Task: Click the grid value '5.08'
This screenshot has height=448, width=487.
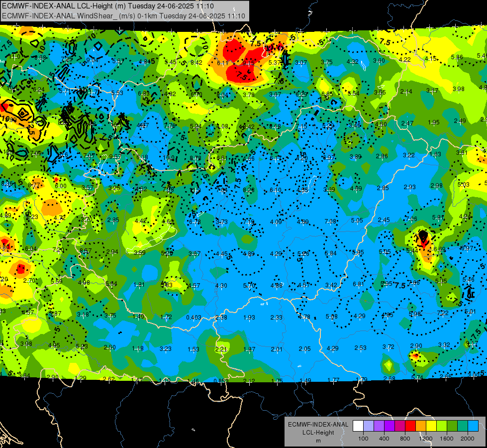Action: click(x=331, y=317)
